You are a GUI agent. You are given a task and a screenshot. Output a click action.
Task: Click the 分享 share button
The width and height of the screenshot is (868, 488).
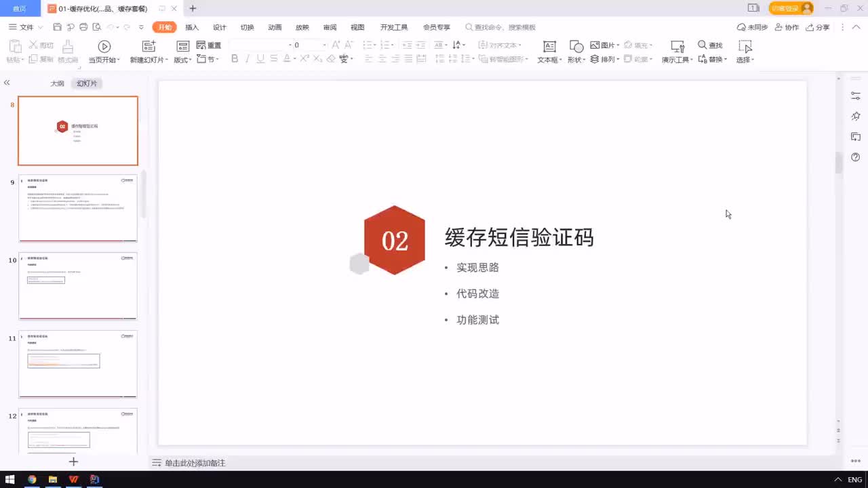818,27
